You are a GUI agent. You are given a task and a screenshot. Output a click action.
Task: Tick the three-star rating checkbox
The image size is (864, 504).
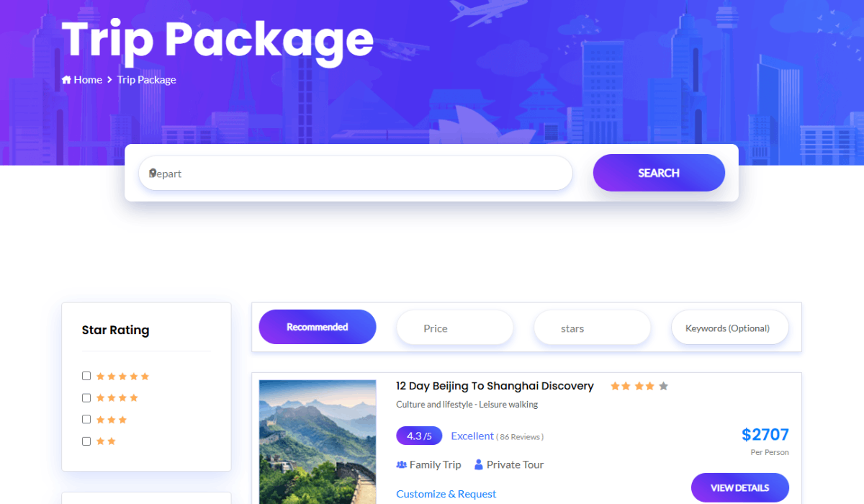[x=86, y=419]
